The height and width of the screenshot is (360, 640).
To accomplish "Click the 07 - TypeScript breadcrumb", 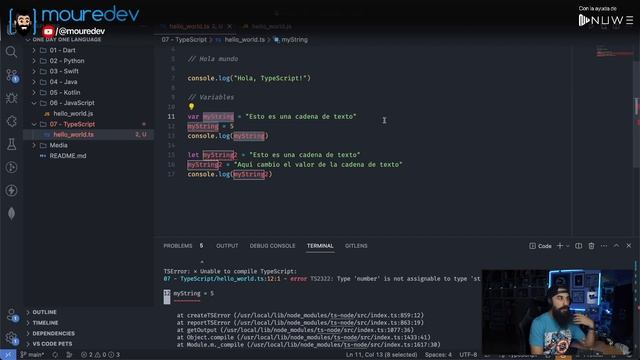I will (x=184, y=40).
